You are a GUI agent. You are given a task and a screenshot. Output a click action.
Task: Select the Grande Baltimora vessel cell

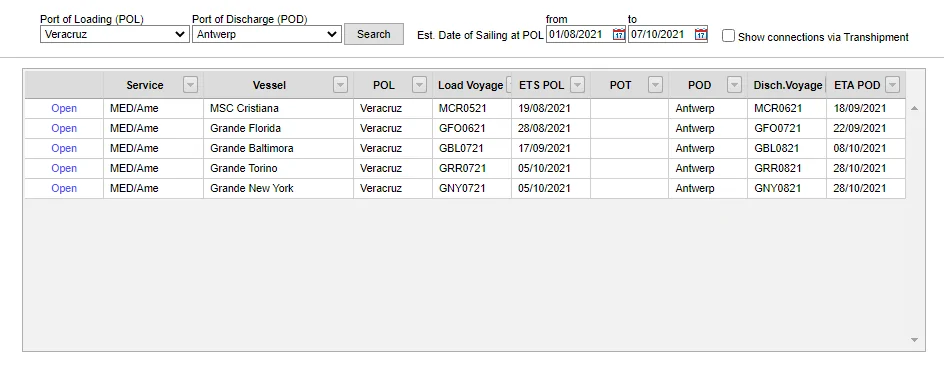click(x=278, y=149)
